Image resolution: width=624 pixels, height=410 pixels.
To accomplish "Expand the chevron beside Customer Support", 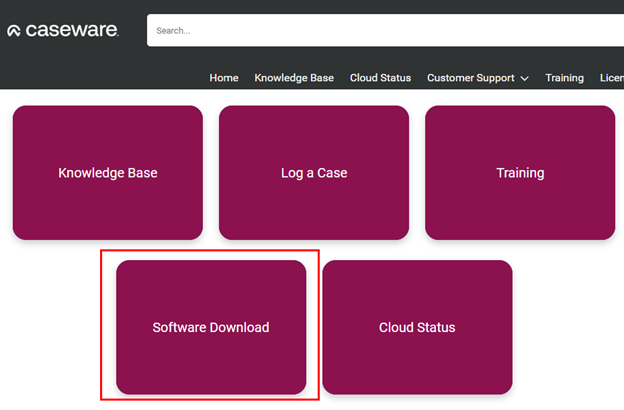I will point(525,78).
